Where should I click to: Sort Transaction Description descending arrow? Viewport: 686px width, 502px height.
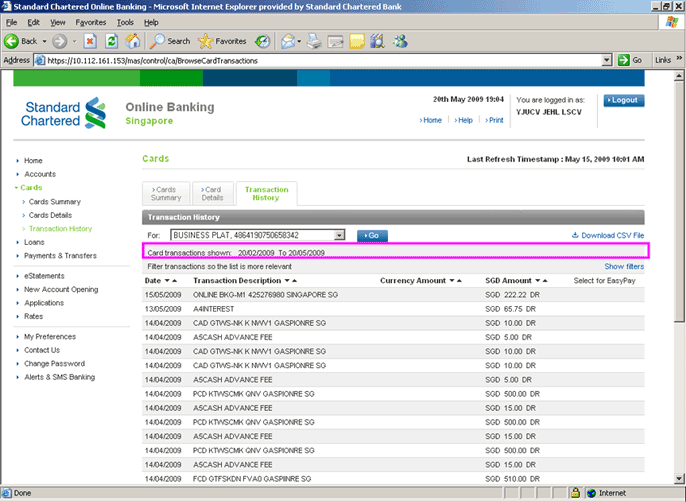(287, 281)
